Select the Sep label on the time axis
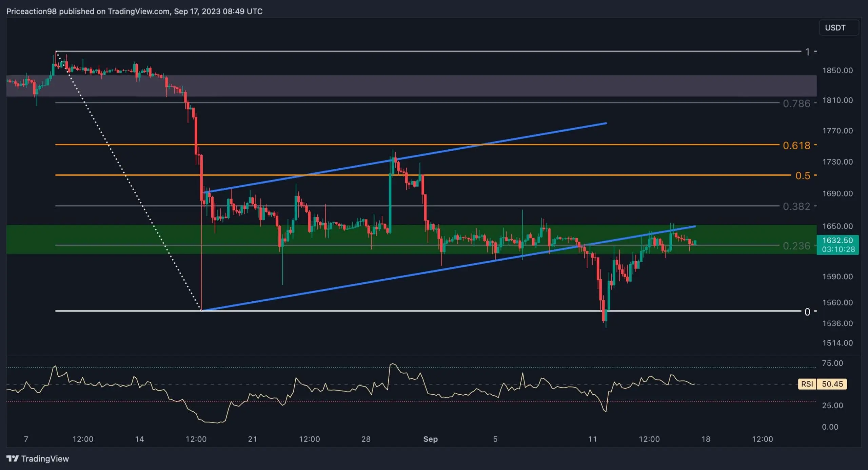Viewport: 868px width, 470px height. pos(430,439)
